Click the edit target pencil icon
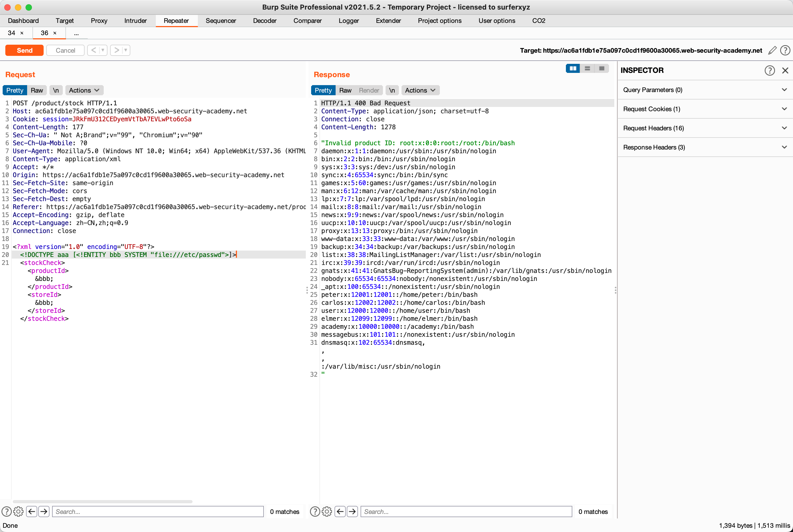 772,51
